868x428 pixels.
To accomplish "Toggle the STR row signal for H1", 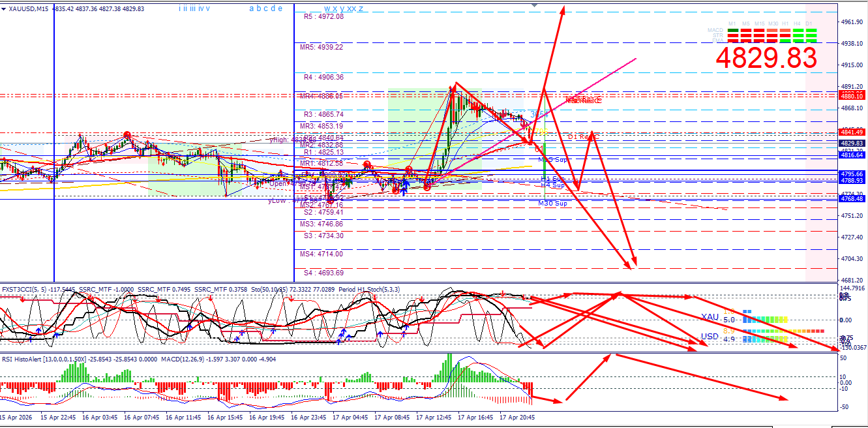I will 785,36.
